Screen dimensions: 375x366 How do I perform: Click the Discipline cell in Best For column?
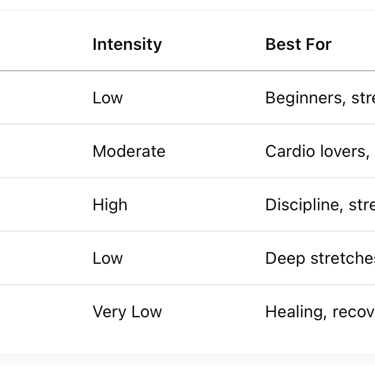pyautogui.click(x=320, y=205)
